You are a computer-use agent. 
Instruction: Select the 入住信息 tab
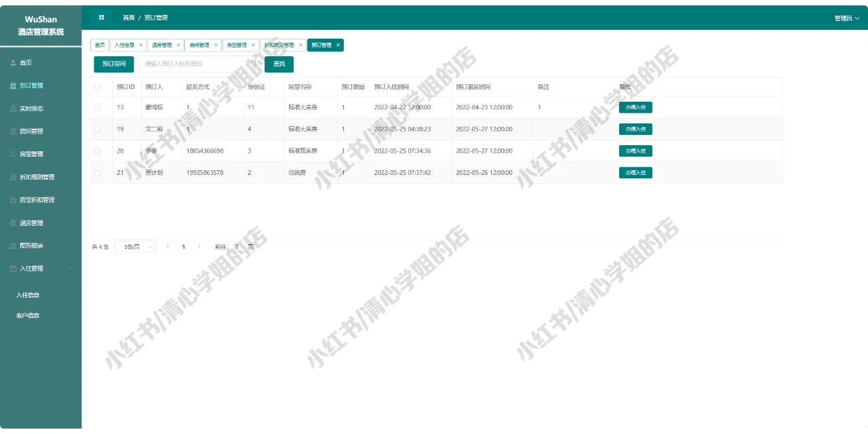click(126, 45)
